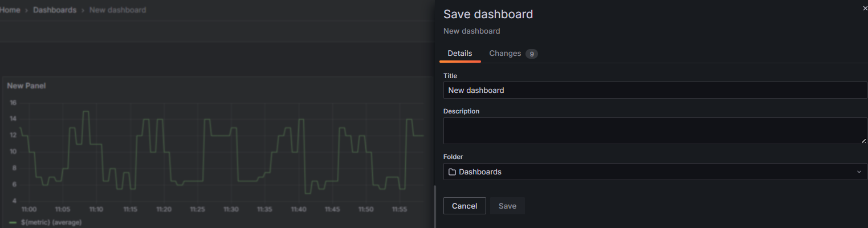868x228 pixels.
Task: Open the Dashboards breadcrumb link
Action: point(55,10)
